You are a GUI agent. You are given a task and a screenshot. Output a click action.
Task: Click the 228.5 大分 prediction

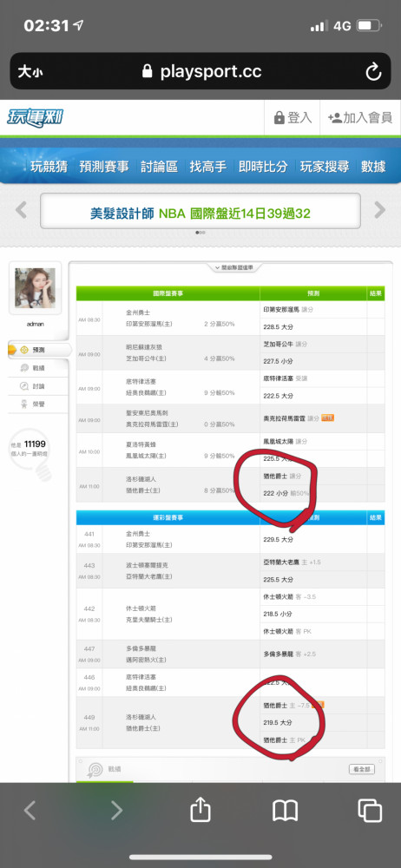278,326
